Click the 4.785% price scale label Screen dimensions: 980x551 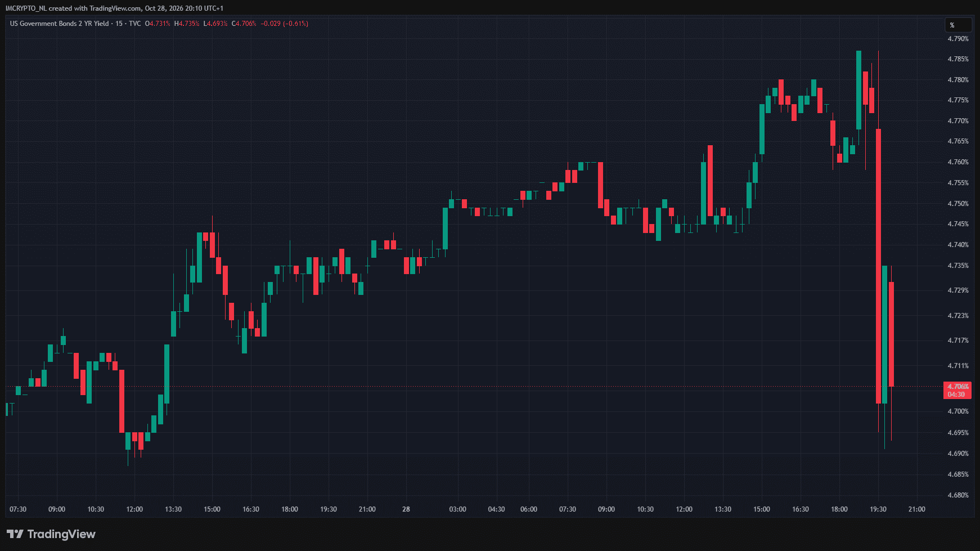(x=958, y=59)
